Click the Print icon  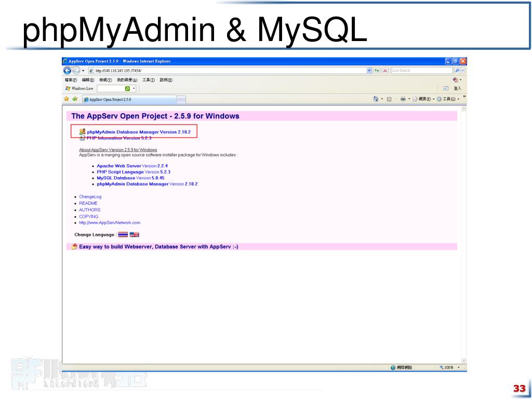[403, 99]
